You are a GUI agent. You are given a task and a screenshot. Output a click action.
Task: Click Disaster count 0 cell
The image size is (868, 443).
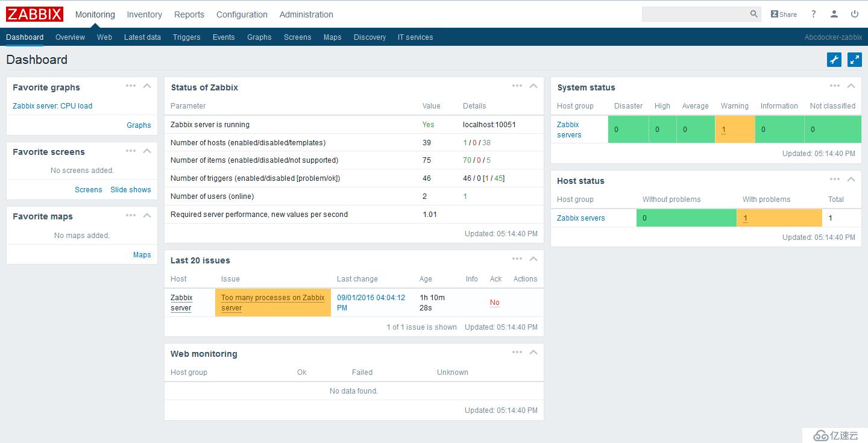[628, 130]
